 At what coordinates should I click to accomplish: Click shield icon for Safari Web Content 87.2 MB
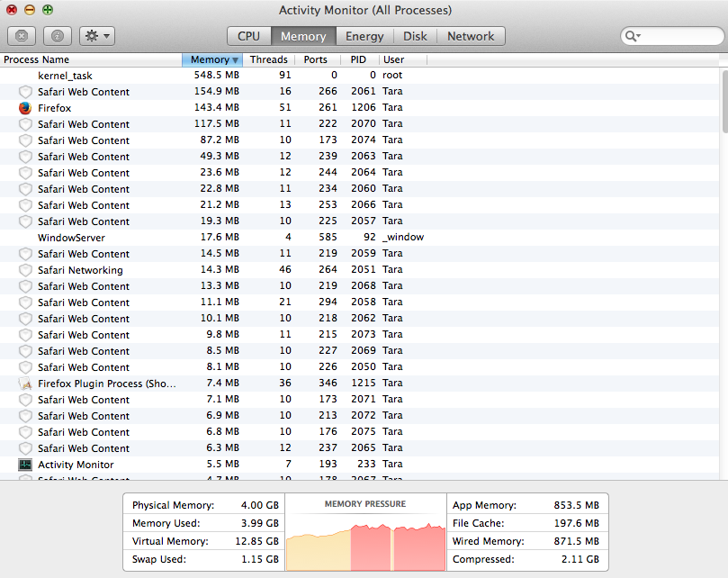[x=25, y=140]
